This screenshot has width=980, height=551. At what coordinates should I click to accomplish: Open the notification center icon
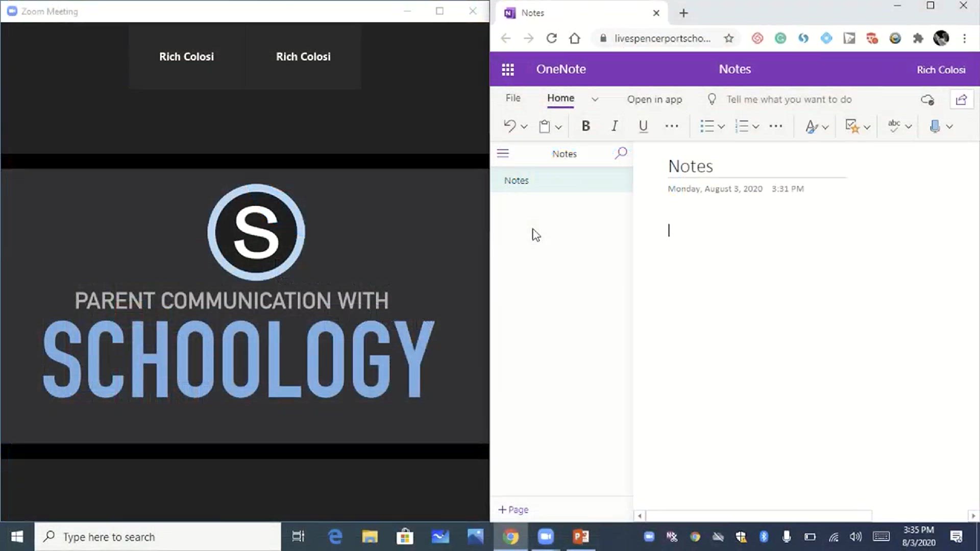pyautogui.click(x=956, y=537)
